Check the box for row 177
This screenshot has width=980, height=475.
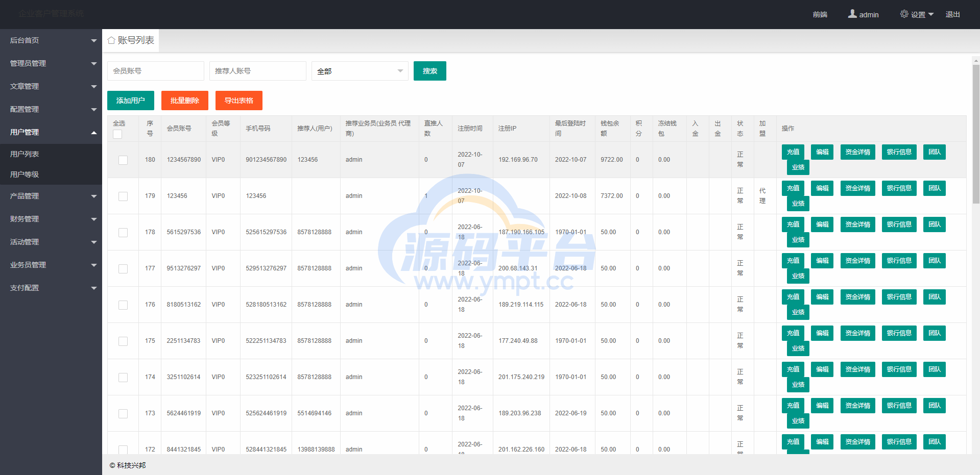(x=123, y=269)
